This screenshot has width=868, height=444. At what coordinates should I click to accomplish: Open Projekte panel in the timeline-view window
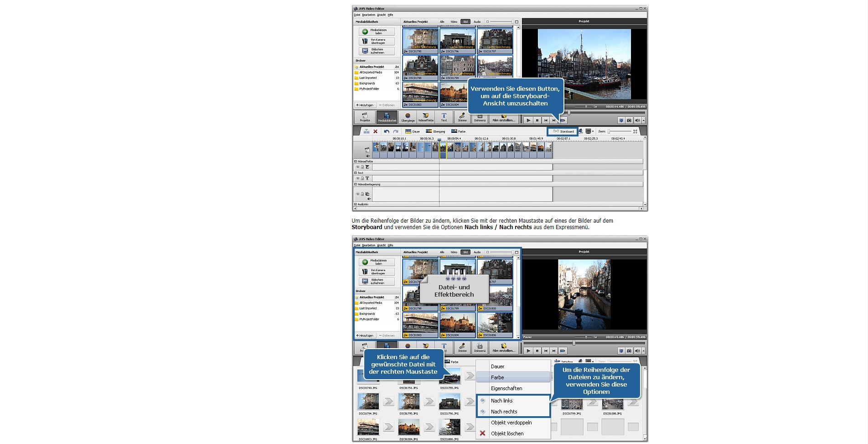[365, 117]
